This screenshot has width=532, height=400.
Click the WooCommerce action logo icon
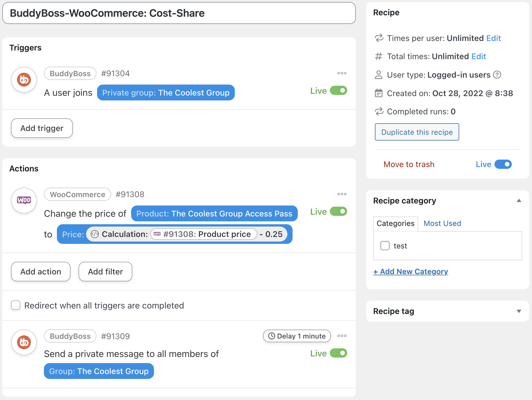24,201
